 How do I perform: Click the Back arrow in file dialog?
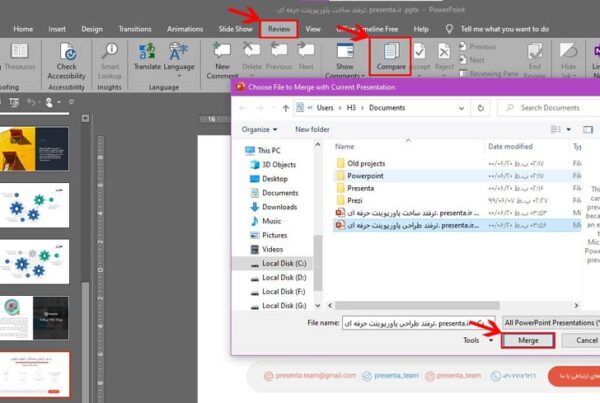point(243,108)
